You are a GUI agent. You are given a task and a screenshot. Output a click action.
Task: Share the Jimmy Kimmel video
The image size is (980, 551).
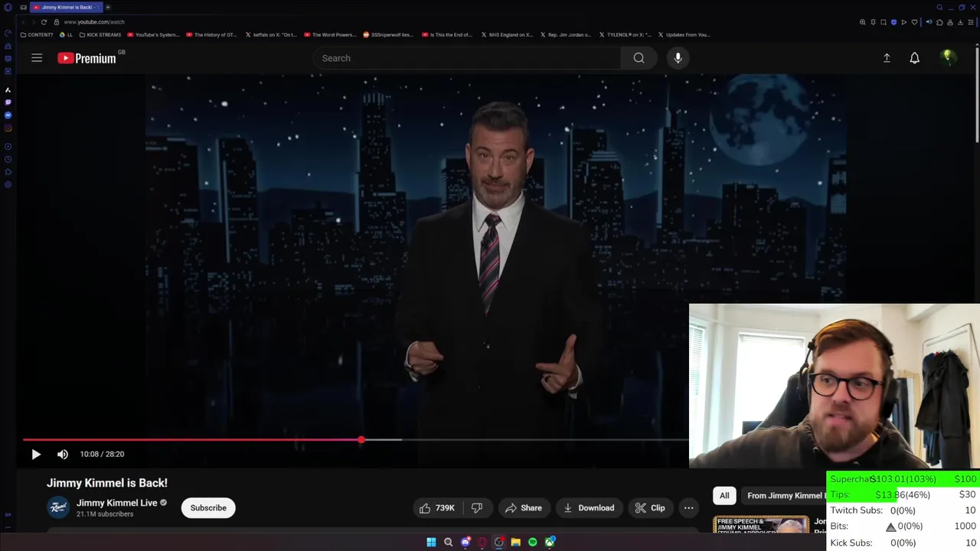click(524, 508)
